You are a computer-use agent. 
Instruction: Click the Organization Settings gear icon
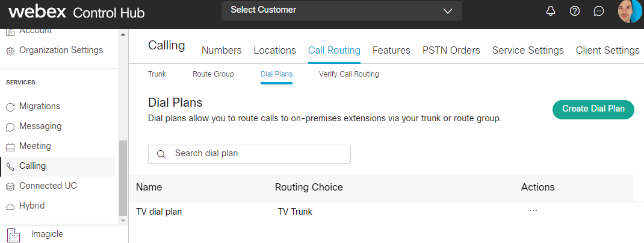pos(10,51)
